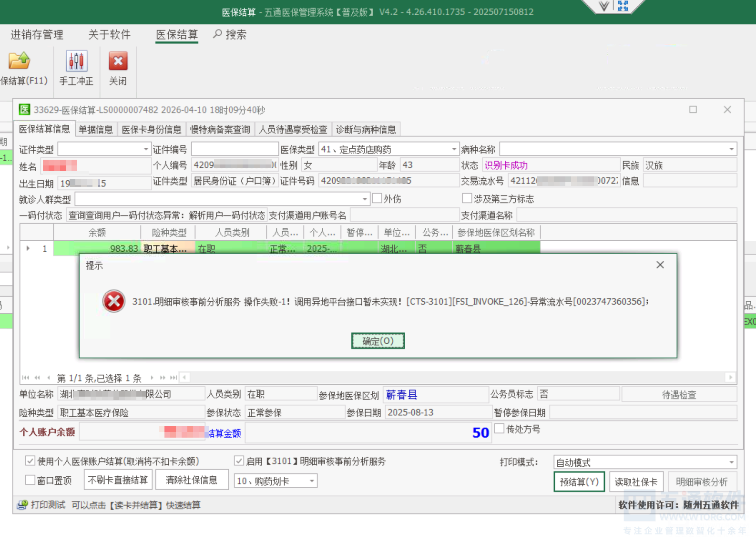Click the blue 结算金额 label

coord(225,433)
